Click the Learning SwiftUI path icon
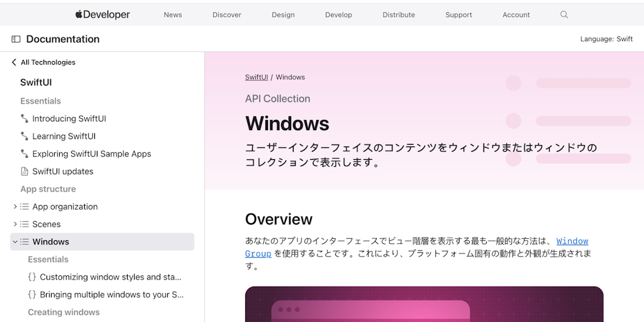 pyautogui.click(x=25, y=136)
